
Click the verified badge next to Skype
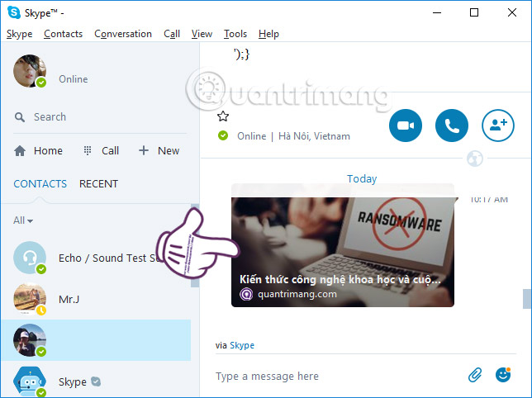point(96,381)
